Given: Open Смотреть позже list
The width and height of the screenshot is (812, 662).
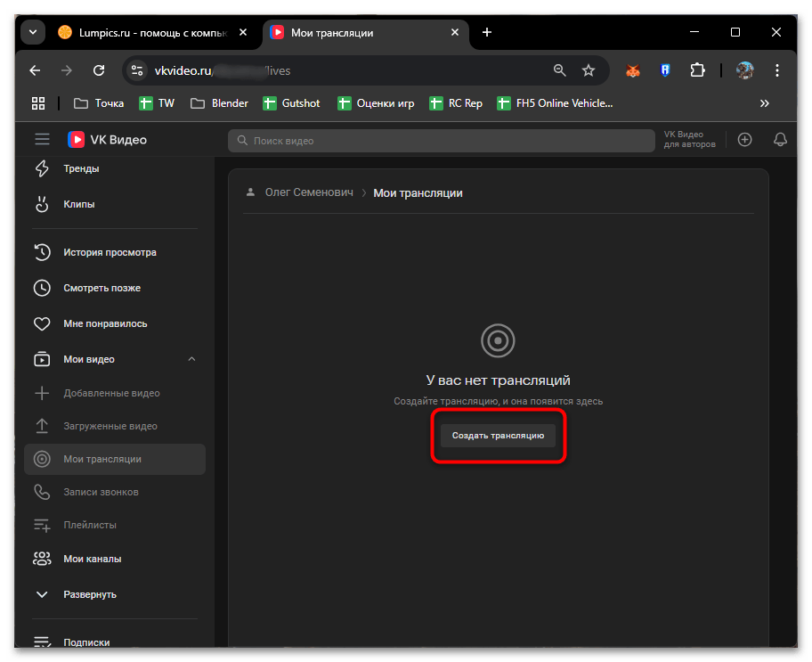Looking at the screenshot, I should point(101,288).
